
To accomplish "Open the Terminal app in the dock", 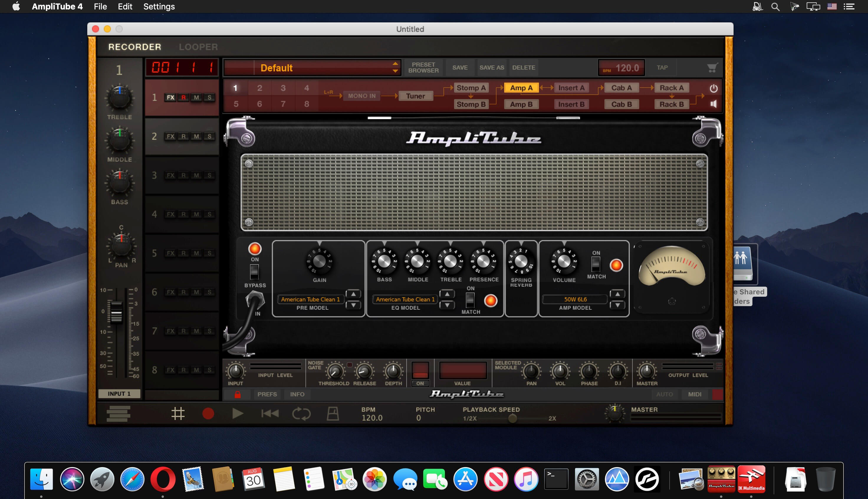I will coord(556,479).
